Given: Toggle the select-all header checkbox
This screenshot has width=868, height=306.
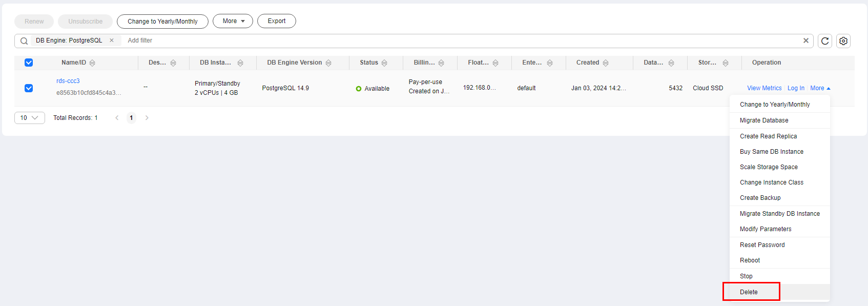Looking at the screenshot, I should (29, 63).
